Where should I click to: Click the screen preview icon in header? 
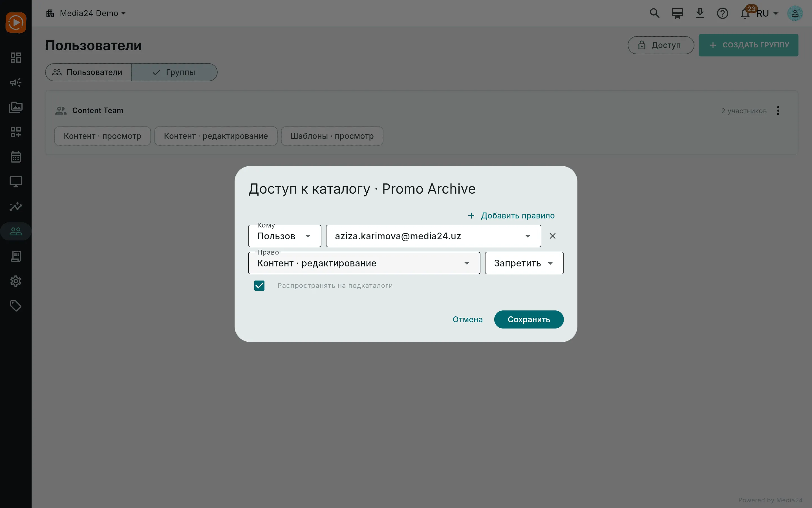coord(677,13)
